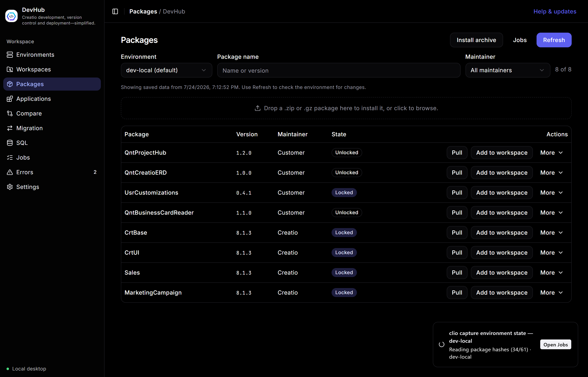Viewport: 588px width, 377px height.
Task: Pull the UsrCustomizations package
Action: click(457, 193)
